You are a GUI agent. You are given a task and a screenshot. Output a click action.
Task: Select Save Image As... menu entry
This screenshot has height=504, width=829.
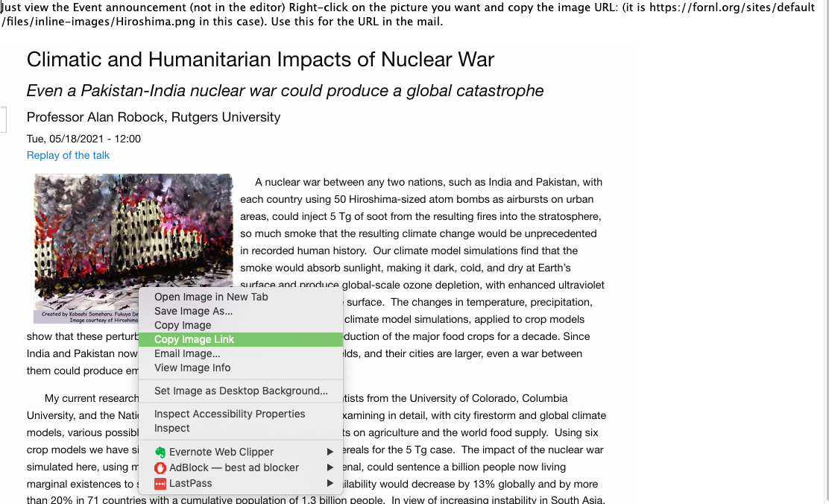[x=193, y=311]
